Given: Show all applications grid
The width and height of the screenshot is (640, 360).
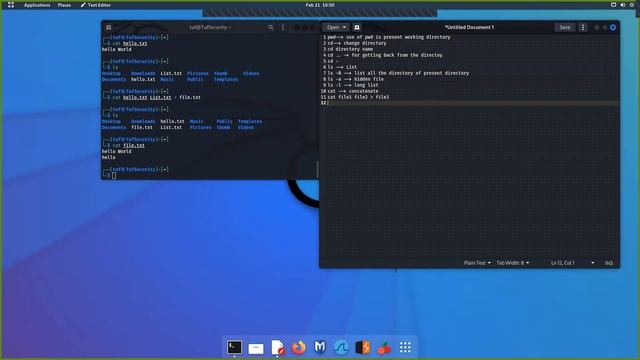Looking at the screenshot, I should coord(405,348).
